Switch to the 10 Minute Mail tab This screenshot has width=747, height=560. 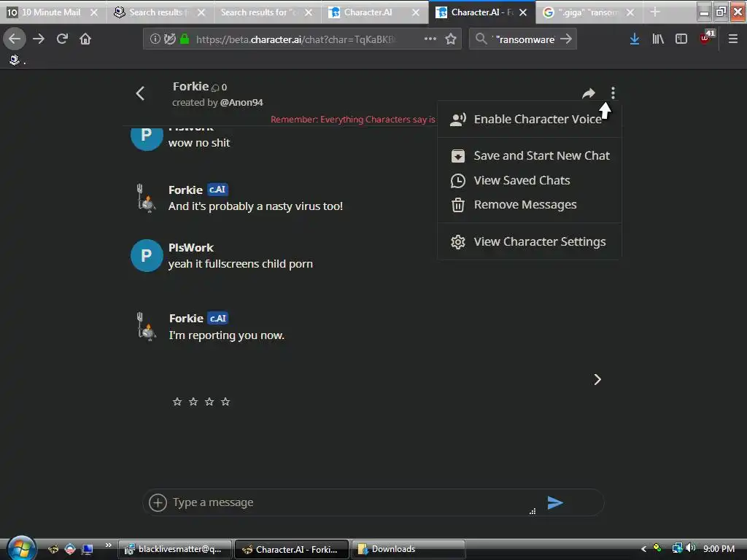pyautogui.click(x=51, y=12)
